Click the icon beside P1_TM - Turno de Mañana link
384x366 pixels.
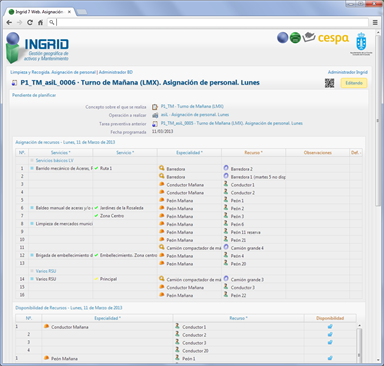(x=155, y=107)
